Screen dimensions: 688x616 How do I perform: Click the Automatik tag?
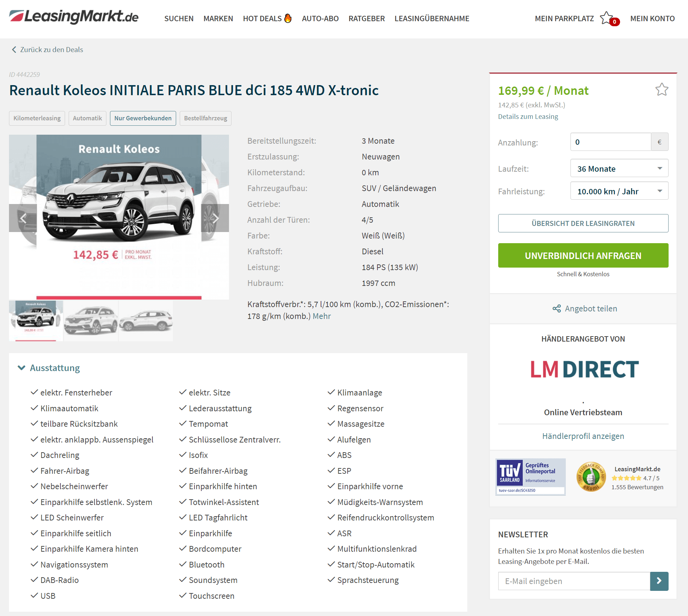(87, 118)
